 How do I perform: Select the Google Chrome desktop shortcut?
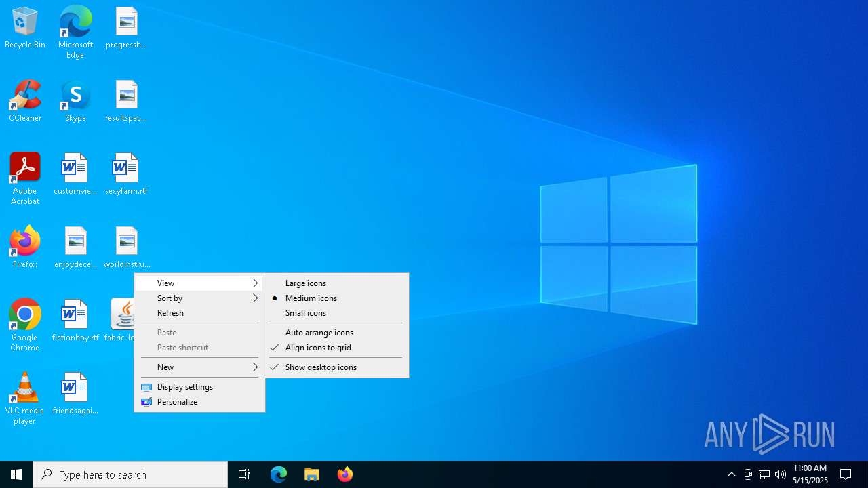[25, 325]
